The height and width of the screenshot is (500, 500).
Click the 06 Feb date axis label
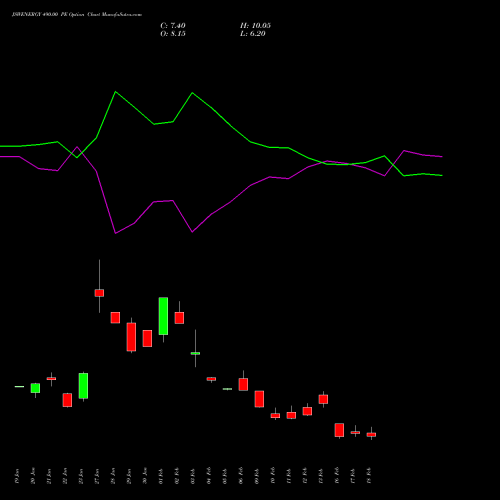(241, 476)
